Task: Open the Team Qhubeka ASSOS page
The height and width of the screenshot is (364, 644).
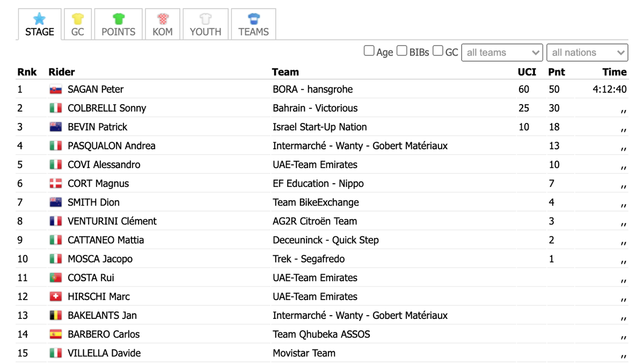Action: [x=321, y=334]
